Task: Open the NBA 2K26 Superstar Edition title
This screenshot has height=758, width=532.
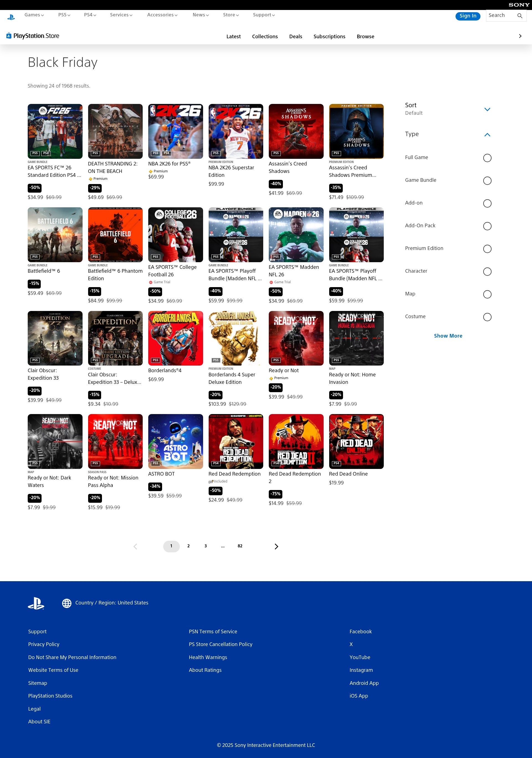Action: tap(231, 171)
